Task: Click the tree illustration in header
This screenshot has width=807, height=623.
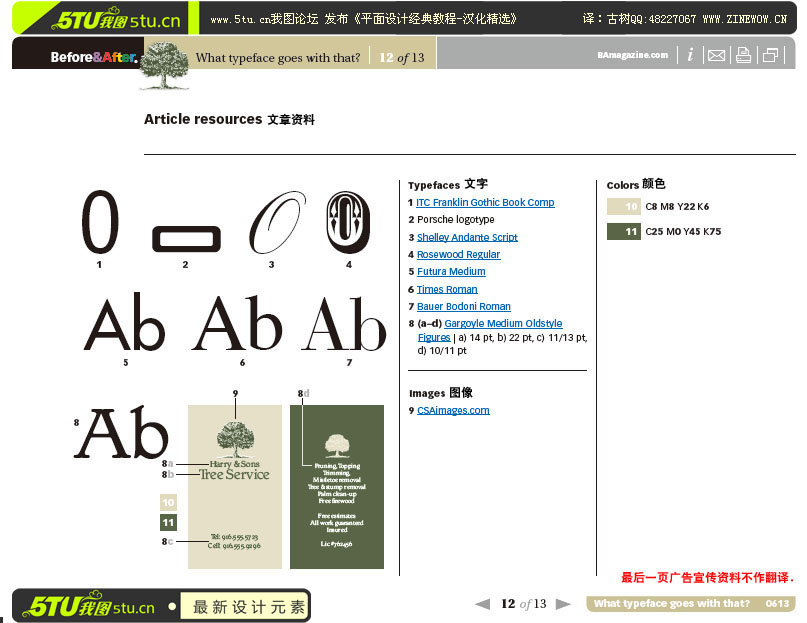Action: point(164,66)
